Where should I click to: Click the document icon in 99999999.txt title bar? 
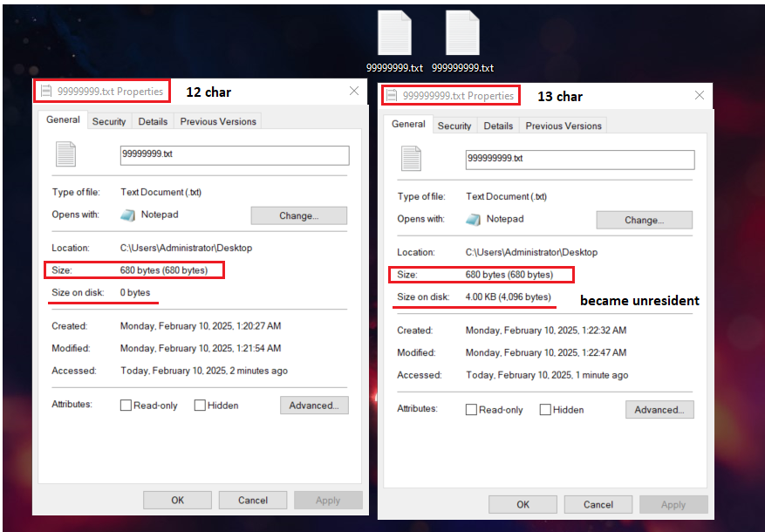coord(46,92)
